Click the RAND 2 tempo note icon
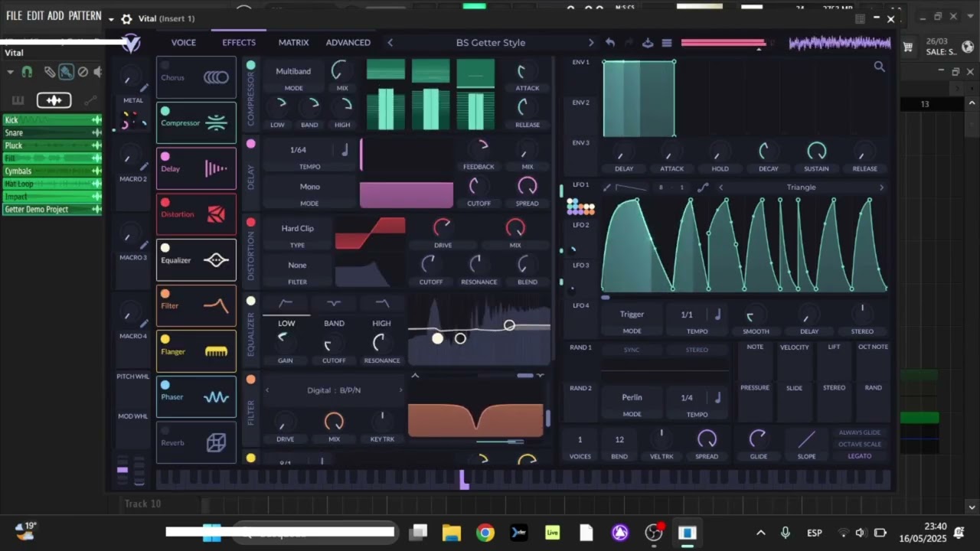980x551 pixels. pos(717,398)
